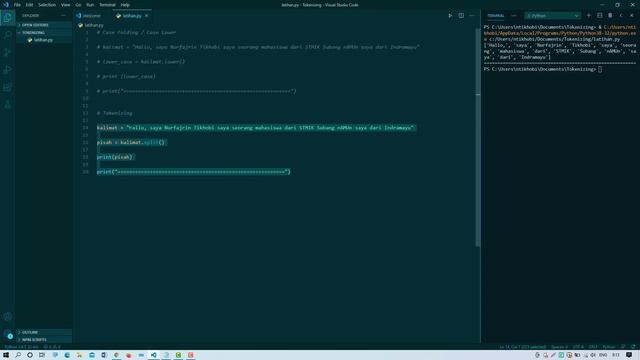Open the Help menu
The height and width of the screenshot is (360, 640).
coord(125,5)
